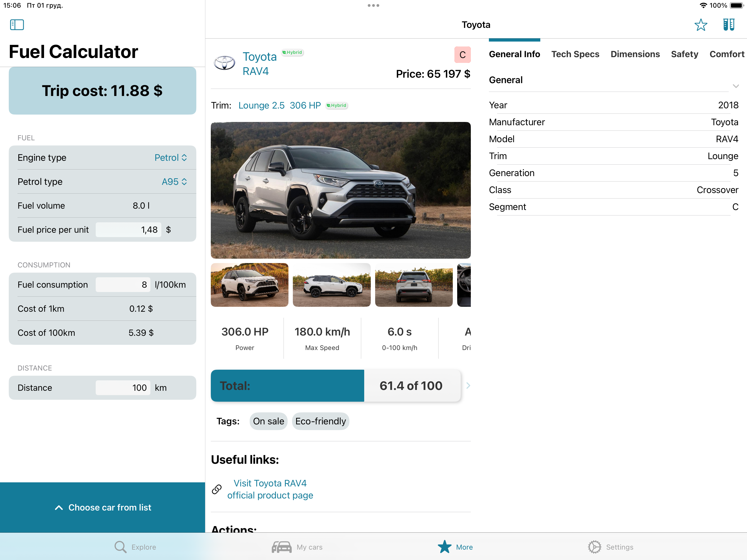The height and width of the screenshot is (560, 747).
Task: Tap the Manufacturer Toyota row
Action: pyautogui.click(x=614, y=122)
